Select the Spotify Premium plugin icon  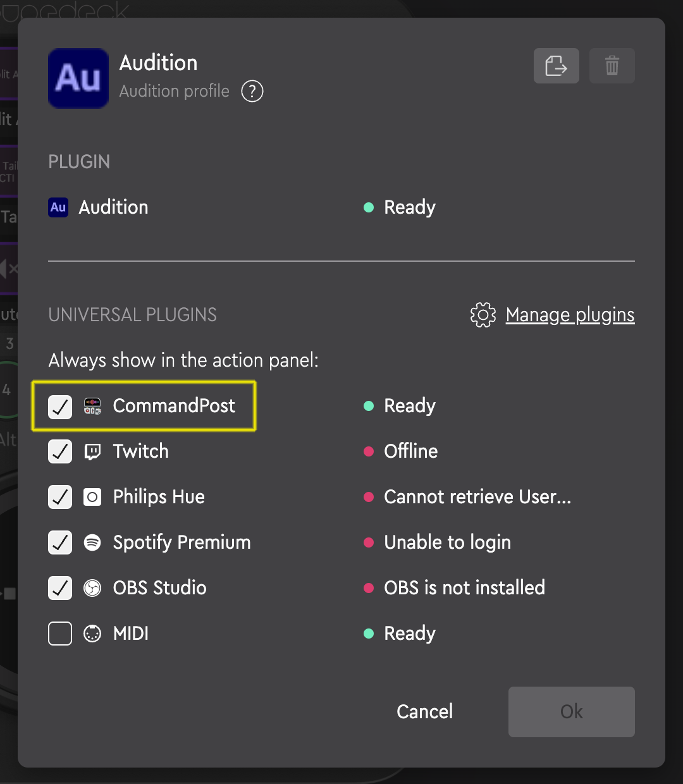(92, 542)
